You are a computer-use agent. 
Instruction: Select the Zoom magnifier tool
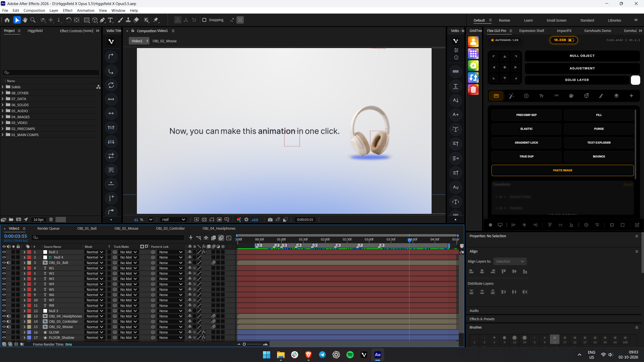pyautogui.click(x=33, y=20)
